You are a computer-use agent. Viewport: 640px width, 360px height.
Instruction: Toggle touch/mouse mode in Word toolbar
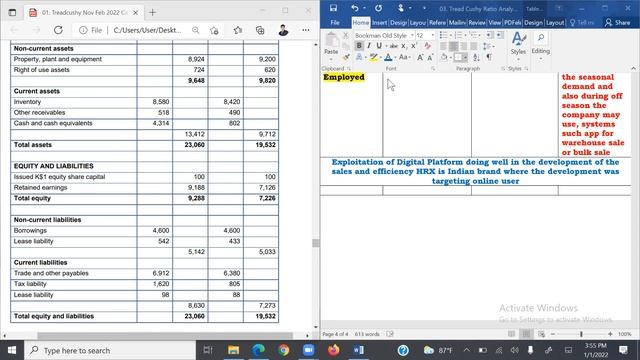pyautogui.click(x=401, y=8)
